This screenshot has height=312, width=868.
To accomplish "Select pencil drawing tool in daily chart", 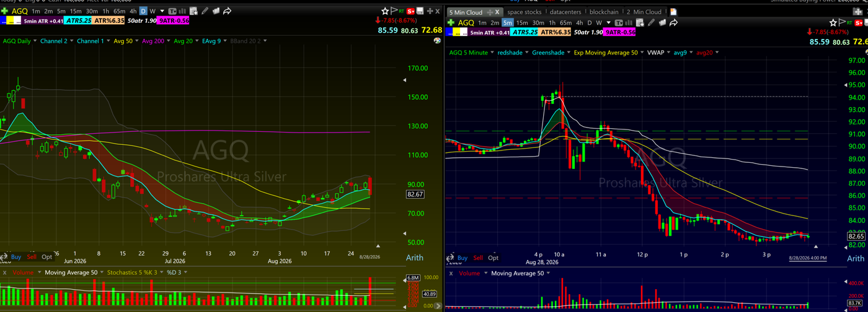I will tap(205, 11).
